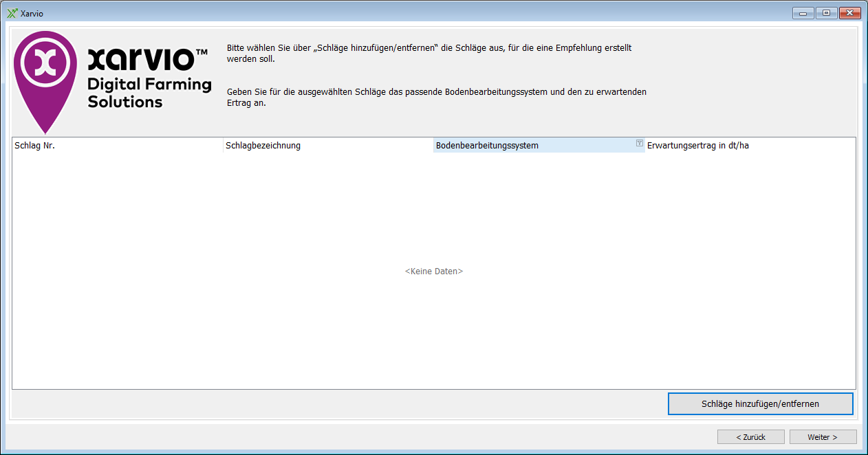This screenshot has width=868, height=455.
Task: Click the Xarvio window title text
Action: (x=32, y=14)
